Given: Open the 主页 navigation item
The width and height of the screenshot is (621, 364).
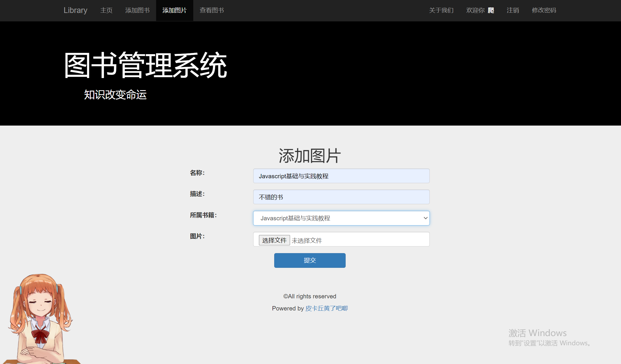Looking at the screenshot, I should click(106, 10).
